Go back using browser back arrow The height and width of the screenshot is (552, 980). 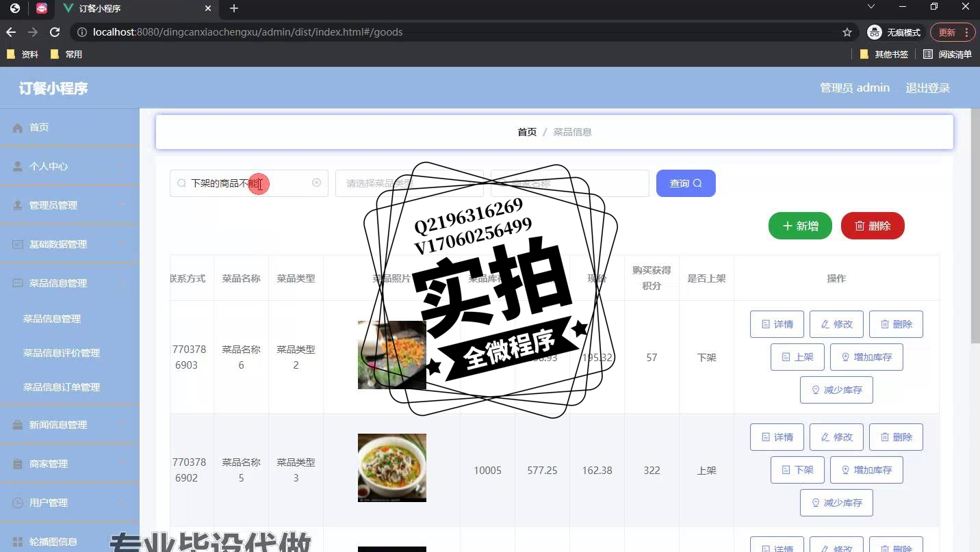pos(11,32)
